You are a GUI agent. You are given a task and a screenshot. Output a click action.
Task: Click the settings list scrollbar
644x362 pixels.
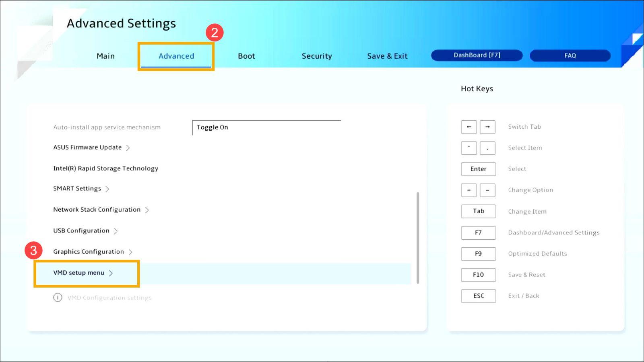418,238
